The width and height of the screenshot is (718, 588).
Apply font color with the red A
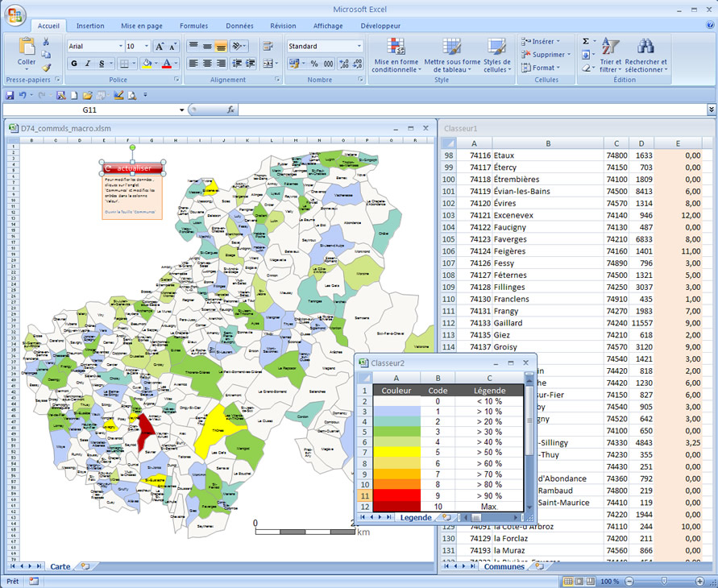click(167, 64)
